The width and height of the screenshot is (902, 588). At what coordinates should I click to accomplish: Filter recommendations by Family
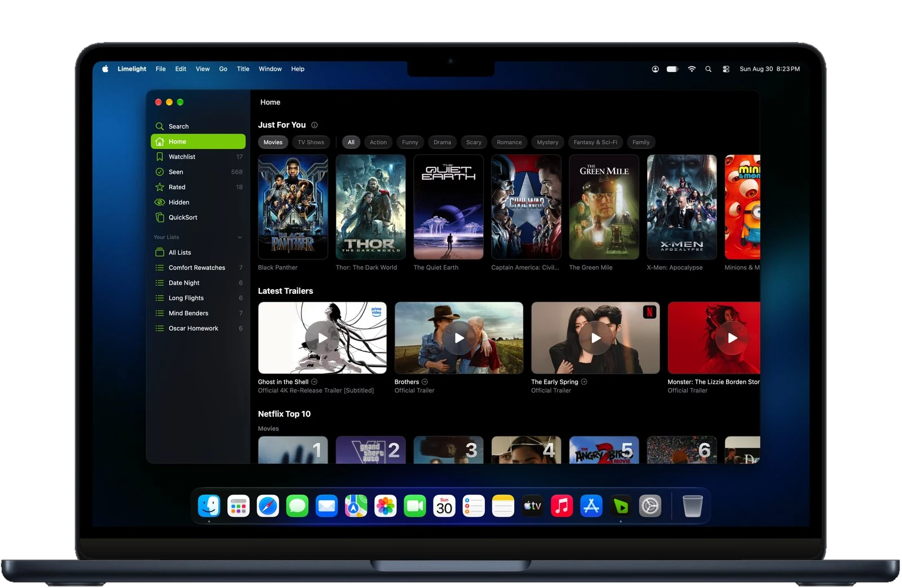[x=641, y=142]
